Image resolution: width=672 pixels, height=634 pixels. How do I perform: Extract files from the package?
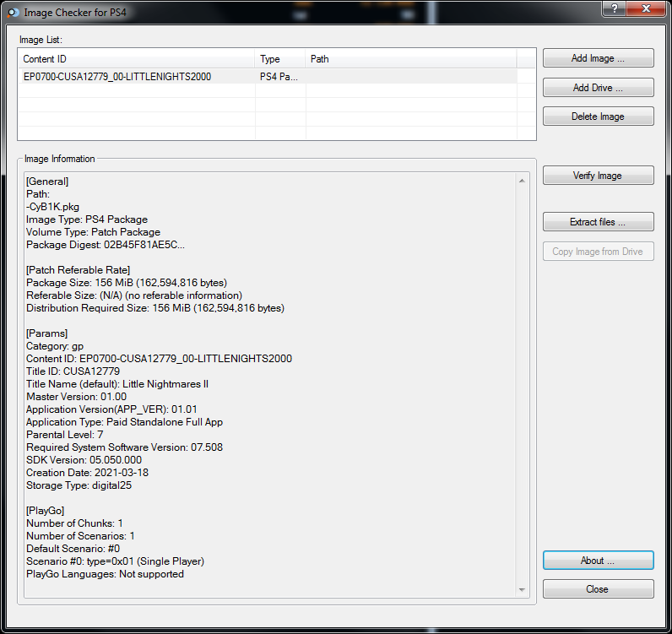point(598,222)
